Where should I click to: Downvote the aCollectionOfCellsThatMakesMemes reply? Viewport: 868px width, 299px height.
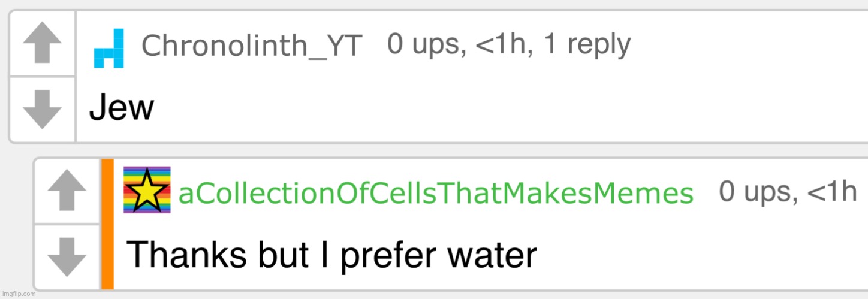tap(67, 256)
